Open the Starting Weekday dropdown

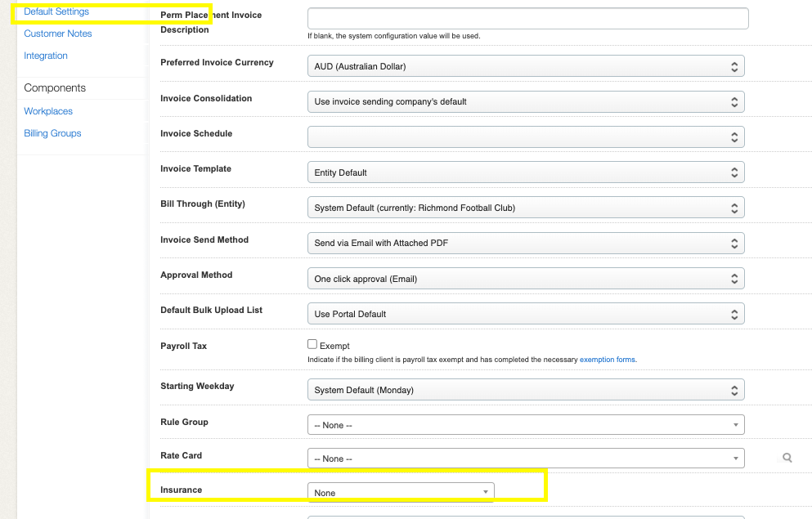(526, 390)
